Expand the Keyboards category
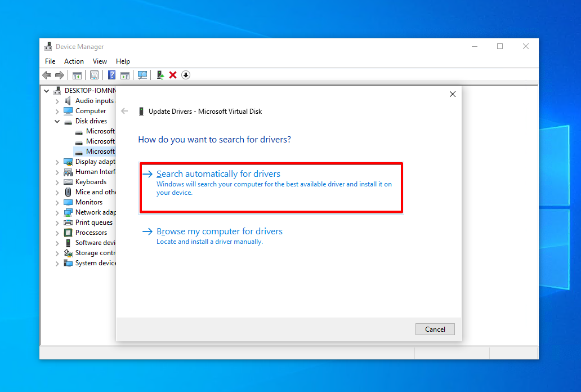The image size is (581, 392). click(x=57, y=182)
